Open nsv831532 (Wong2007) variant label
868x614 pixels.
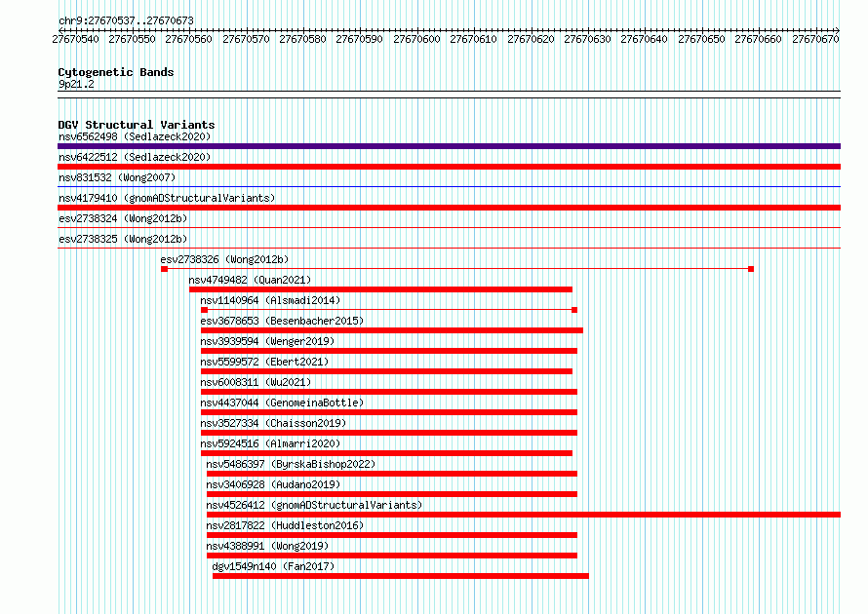[117, 177]
